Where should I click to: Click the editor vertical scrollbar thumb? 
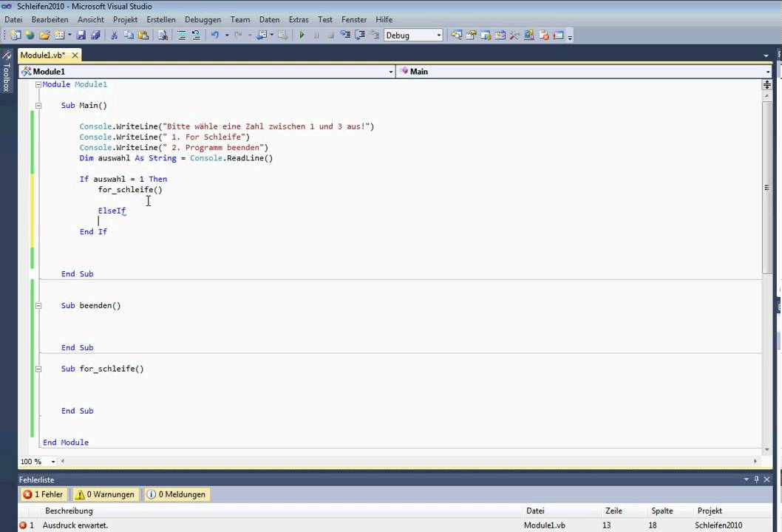pyautogui.click(x=766, y=188)
